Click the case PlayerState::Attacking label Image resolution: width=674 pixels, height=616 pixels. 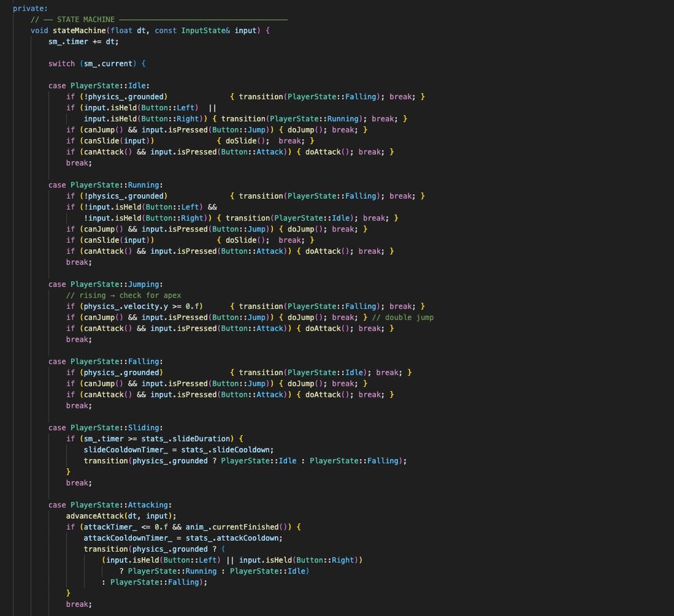click(x=110, y=505)
